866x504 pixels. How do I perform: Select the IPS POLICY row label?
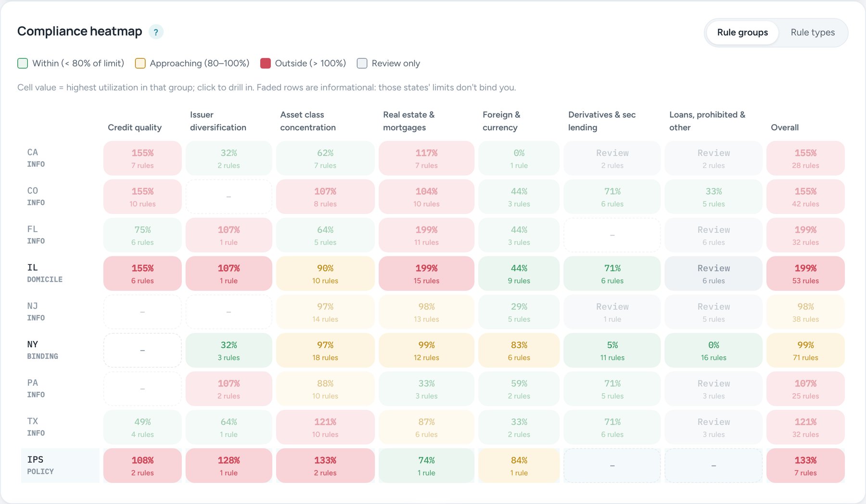click(60, 466)
